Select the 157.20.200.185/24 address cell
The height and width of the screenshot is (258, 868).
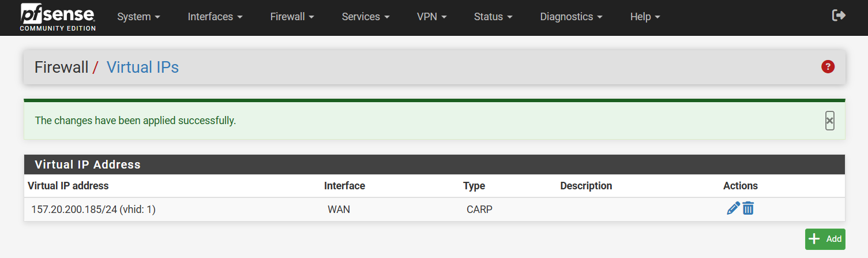click(93, 210)
